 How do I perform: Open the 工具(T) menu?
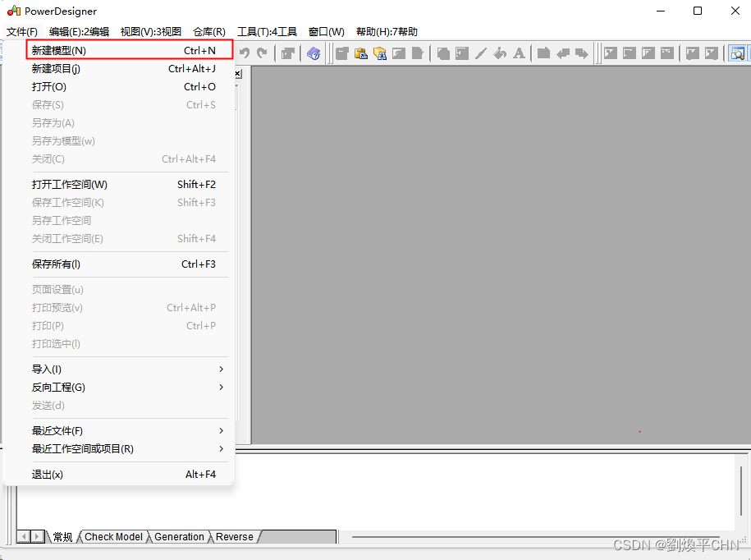click(268, 32)
